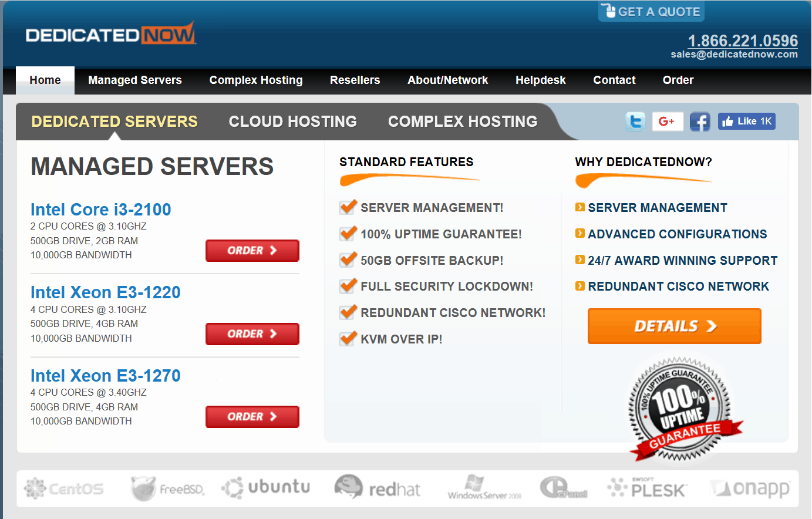This screenshot has height=519, width=812.
Task: Click the Windows Server 2008 logo
Action: (x=484, y=488)
